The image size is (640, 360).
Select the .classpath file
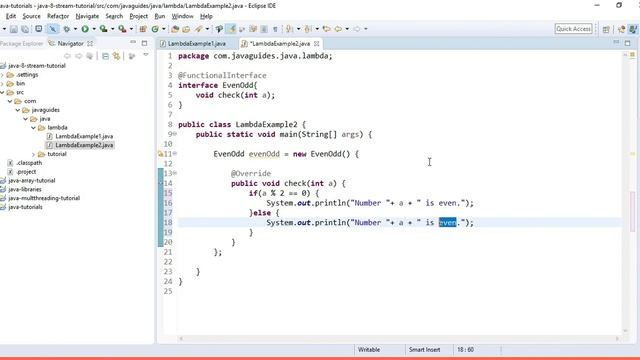point(29,163)
